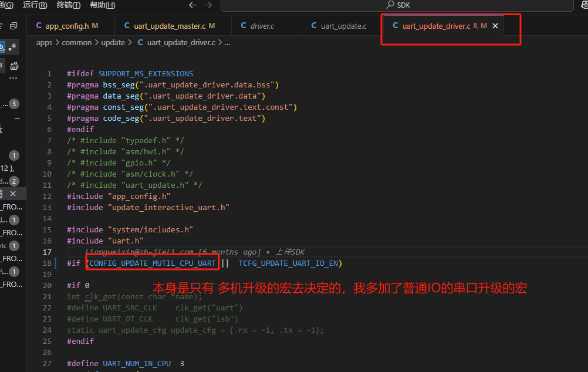Image resolution: width=588 pixels, height=372 pixels.
Task: Dismiss the highlighted search result with X
Action: point(13,194)
